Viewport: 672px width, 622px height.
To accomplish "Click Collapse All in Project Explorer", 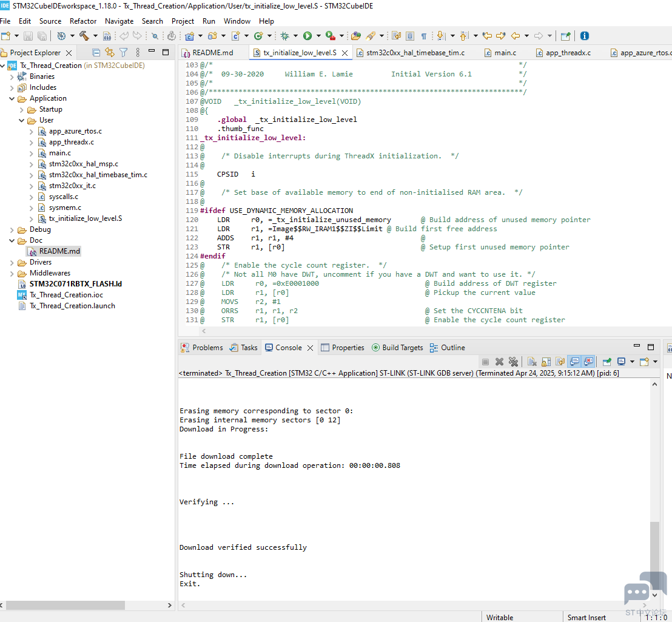I will (x=96, y=53).
